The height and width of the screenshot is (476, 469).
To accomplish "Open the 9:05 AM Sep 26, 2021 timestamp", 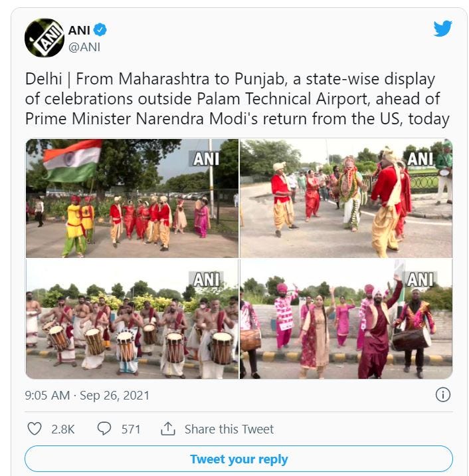I will pos(87,396).
